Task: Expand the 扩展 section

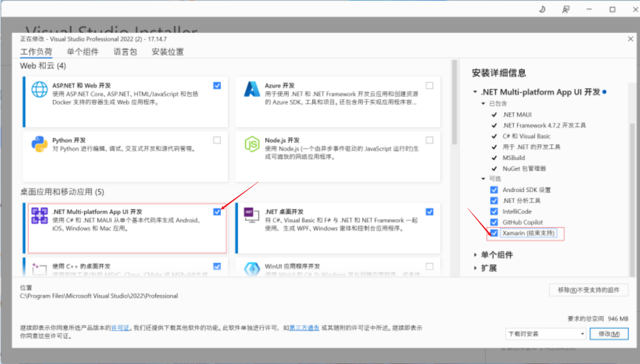Action: coord(475,268)
